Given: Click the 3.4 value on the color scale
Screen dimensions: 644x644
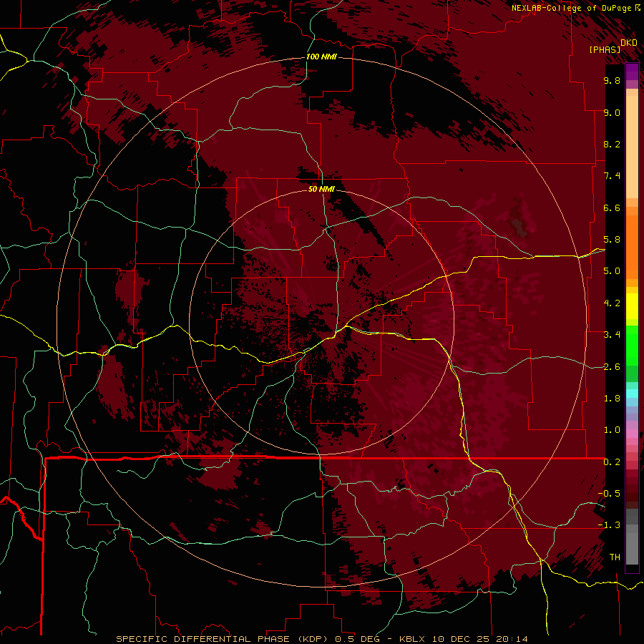Looking at the screenshot, I should tap(612, 335).
